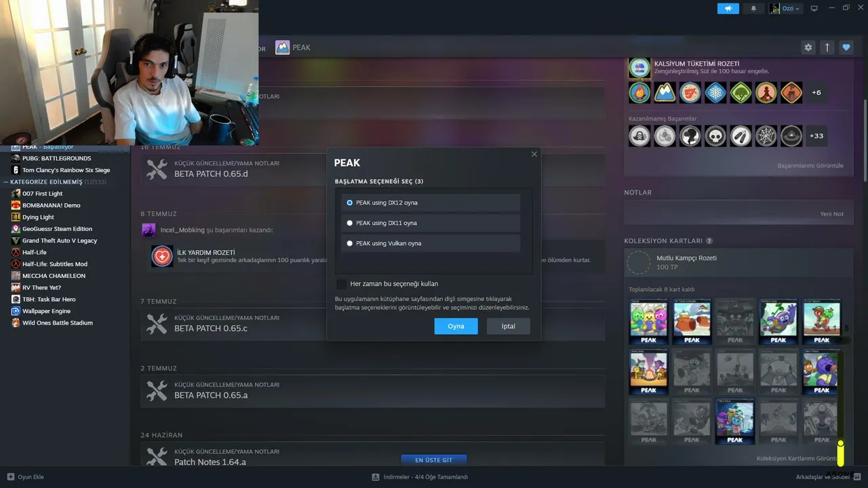Click 'Yeni Not' to add note
This screenshot has height=488, width=868.
tap(832, 214)
